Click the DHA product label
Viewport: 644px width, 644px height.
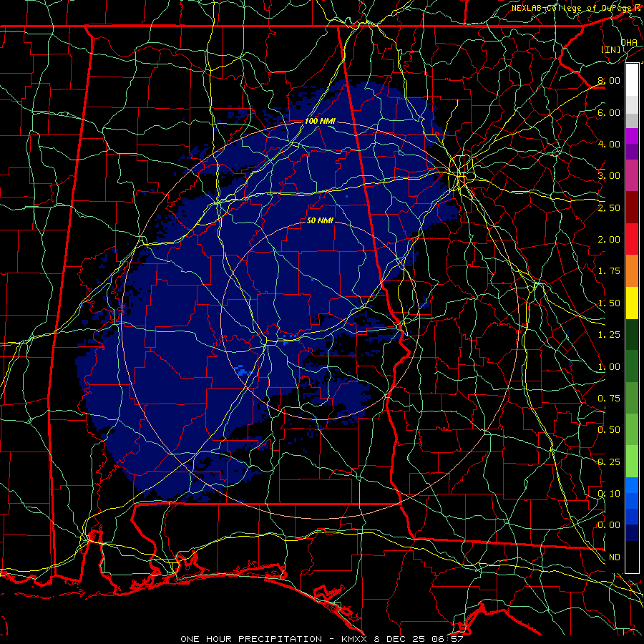(629, 42)
